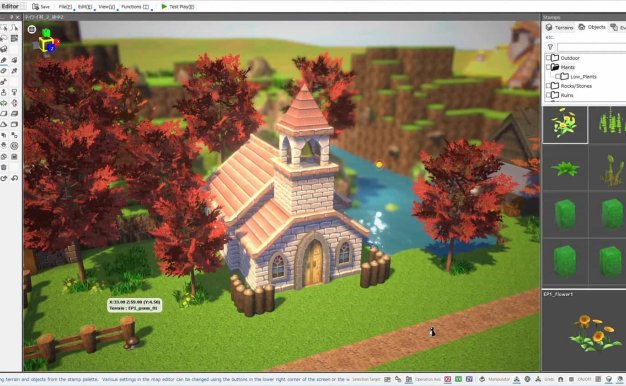
Task: Select the green leafy bush stamp thumbnail
Action: pyautogui.click(x=565, y=168)
